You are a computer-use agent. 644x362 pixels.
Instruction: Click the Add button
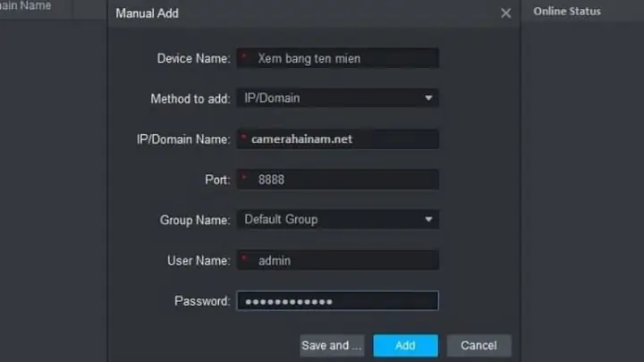pos(405,345)
